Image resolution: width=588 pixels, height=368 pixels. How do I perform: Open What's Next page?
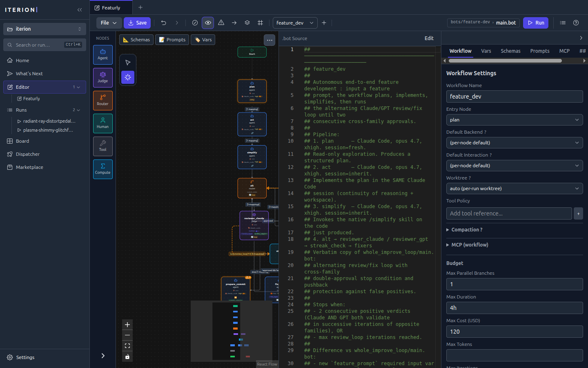pos(45,74)
